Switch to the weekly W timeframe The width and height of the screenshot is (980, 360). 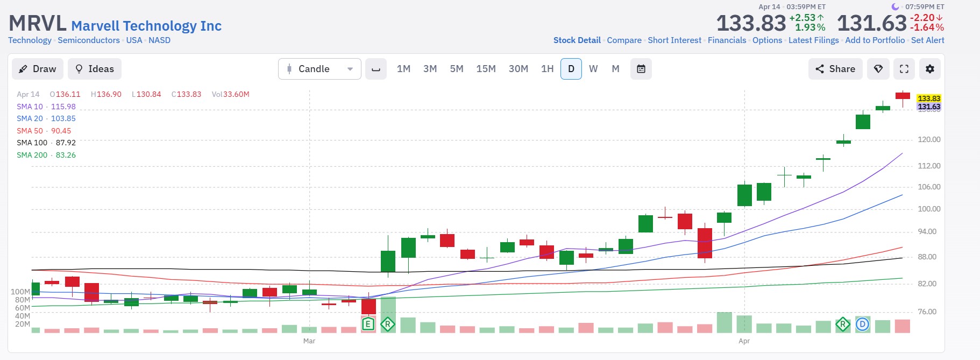[x=593, y=69]
